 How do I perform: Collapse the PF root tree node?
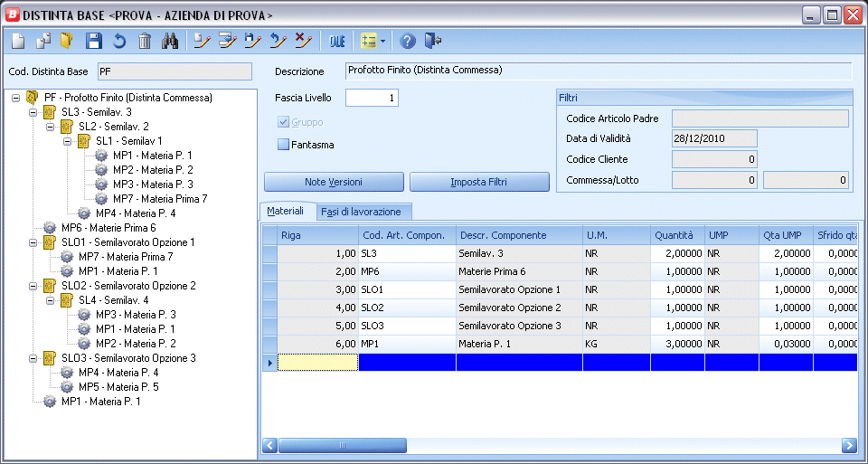16,98
